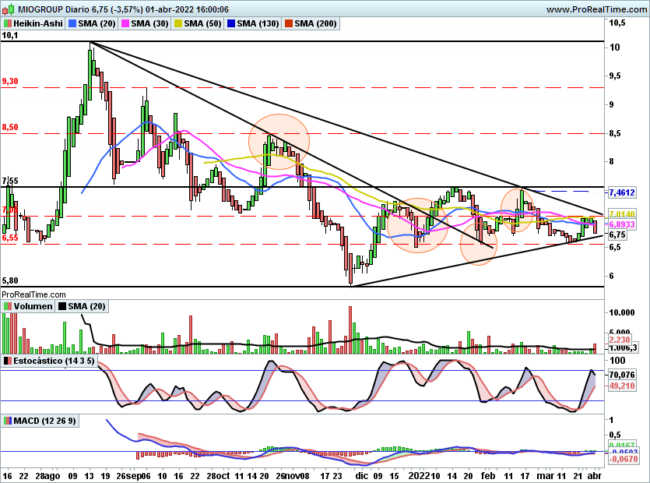Click the Volumen panel bar icon
The width and height of the screenshot is (650, 483).
tap(8, 308)
